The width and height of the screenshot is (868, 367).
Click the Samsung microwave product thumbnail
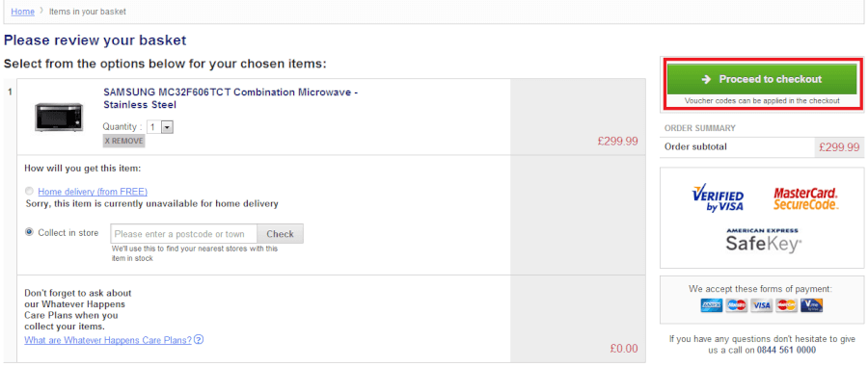[59, 118]
